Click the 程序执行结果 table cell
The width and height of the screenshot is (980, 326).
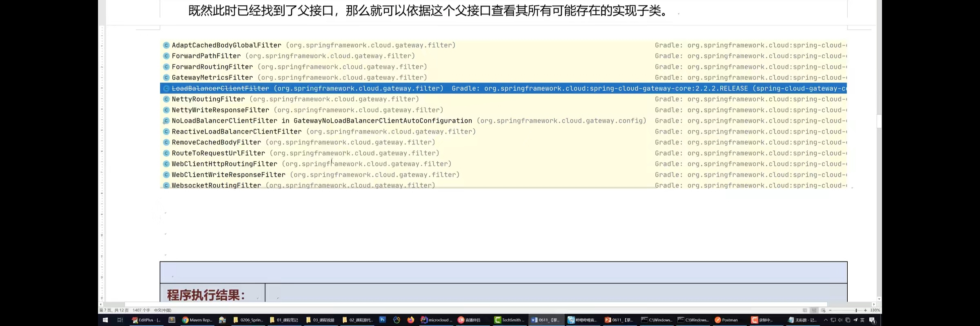coord(212,293)
